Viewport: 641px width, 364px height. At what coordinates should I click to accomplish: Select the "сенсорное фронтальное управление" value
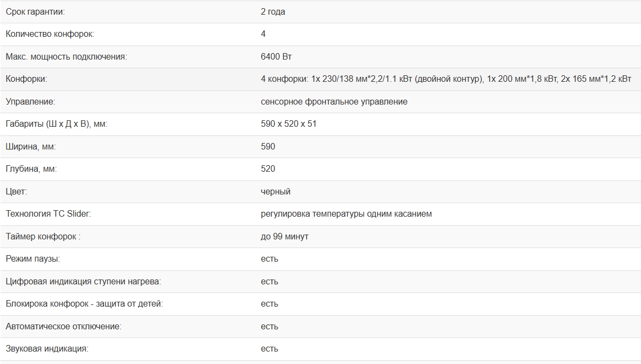coord(334,101)
